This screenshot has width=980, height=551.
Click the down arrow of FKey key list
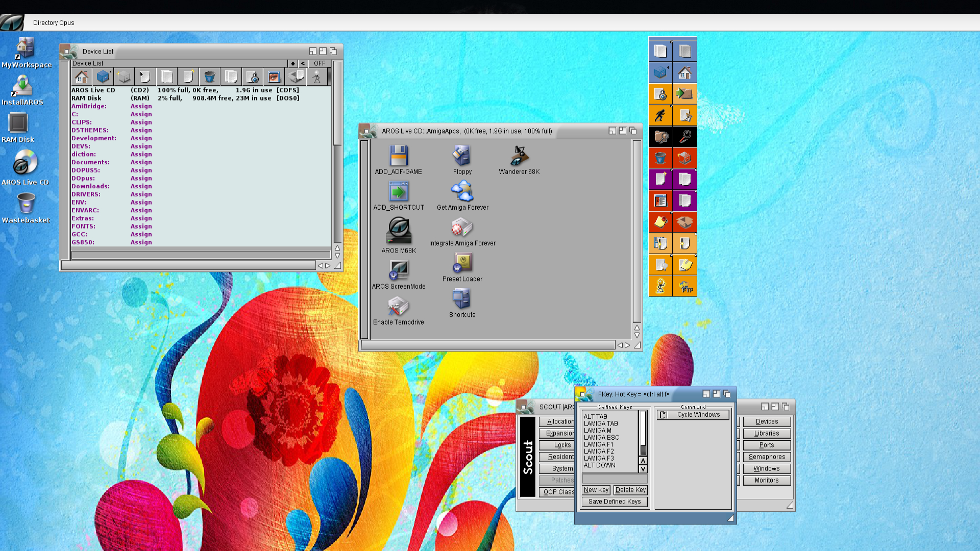[x=643, y=469]
